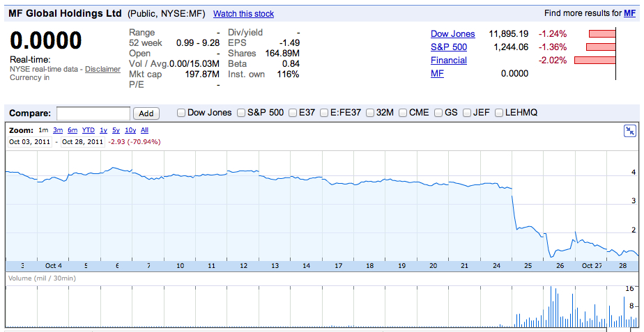The width and height of the screenshot is (644, 332).
Task: Tick the CME comparison checkbox
Action: tap(403, 113)
